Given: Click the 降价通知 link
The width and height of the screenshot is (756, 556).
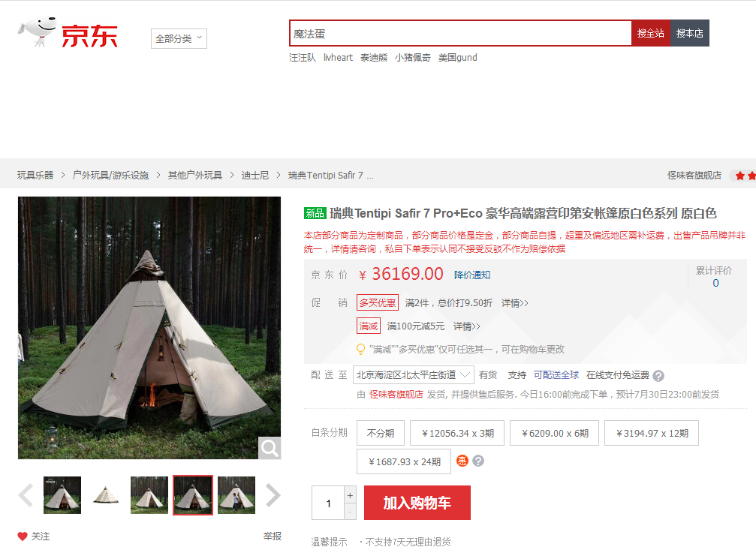Looking at the screenshot, I should (x=472, y=275).
